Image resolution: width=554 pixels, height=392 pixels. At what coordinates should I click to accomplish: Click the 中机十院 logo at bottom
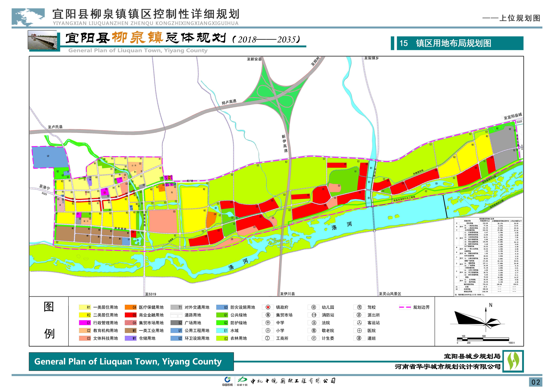[242, 381]
